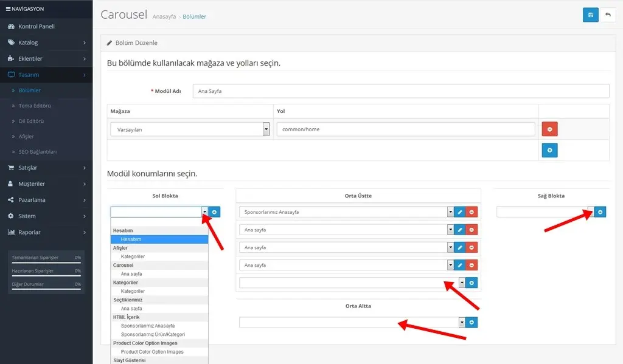Add module to Sol Blokta column
Viewport: 623px width, 364px height.
click(215, 211)
